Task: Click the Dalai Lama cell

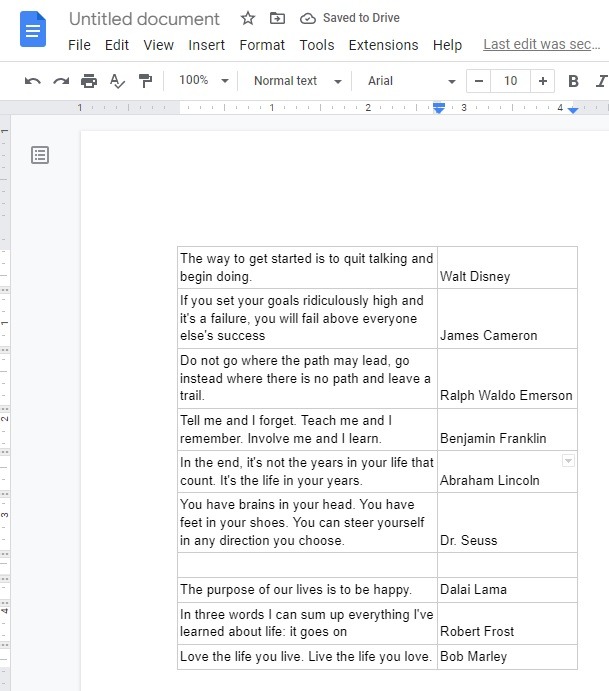Action: coord(507,590)
